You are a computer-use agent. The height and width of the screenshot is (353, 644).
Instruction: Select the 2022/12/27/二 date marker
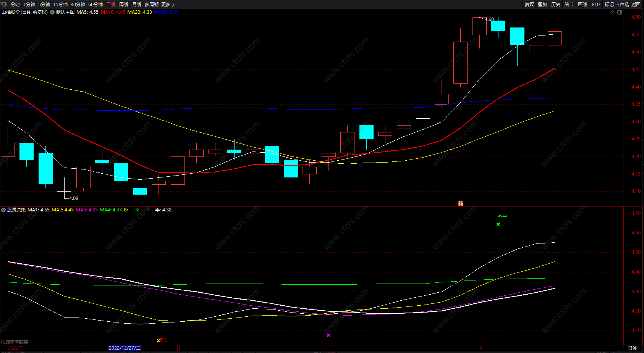[125, 348]
